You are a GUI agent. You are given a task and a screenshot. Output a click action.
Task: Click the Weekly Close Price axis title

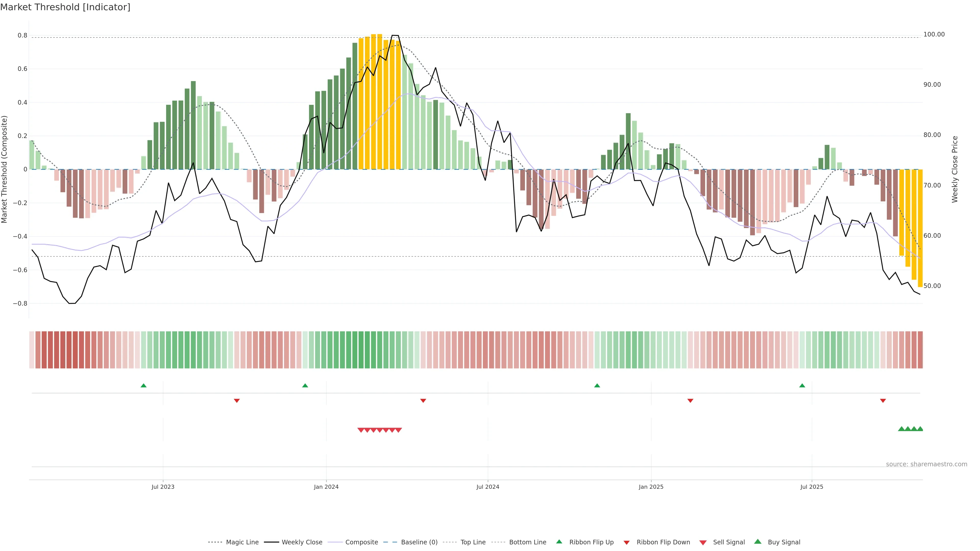[954, 169]
